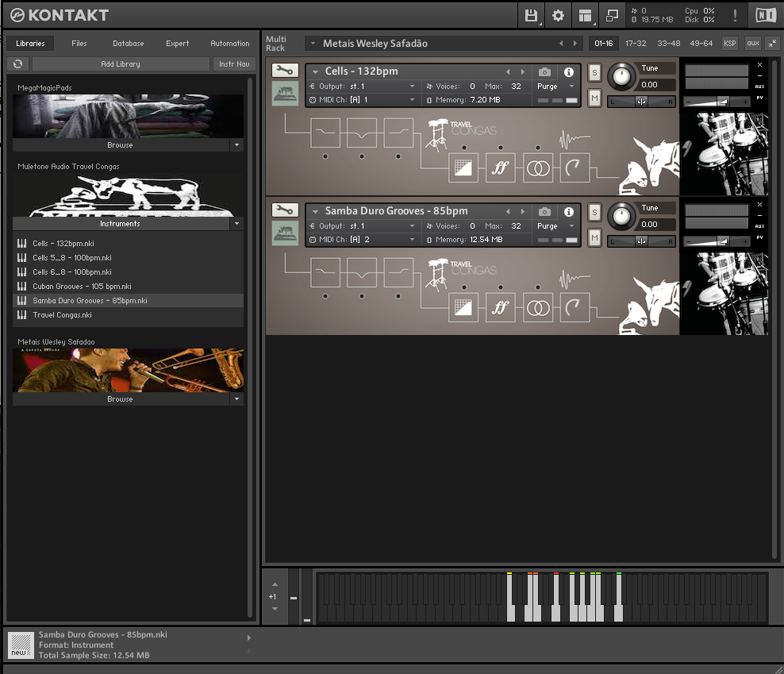Viewport: 784px width, 674px height.
Task: Click Instruments button under Travel Congas
Action: point(120,224)
